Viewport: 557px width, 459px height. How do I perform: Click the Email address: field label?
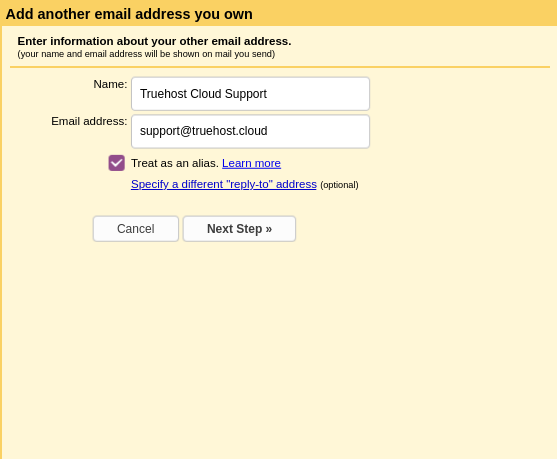tap(89, 121)
